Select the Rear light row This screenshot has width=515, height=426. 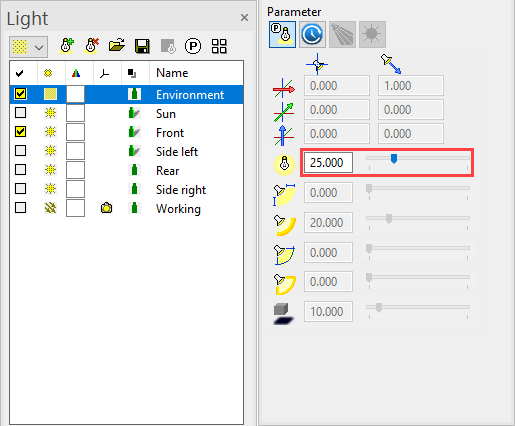coord(127,170)
